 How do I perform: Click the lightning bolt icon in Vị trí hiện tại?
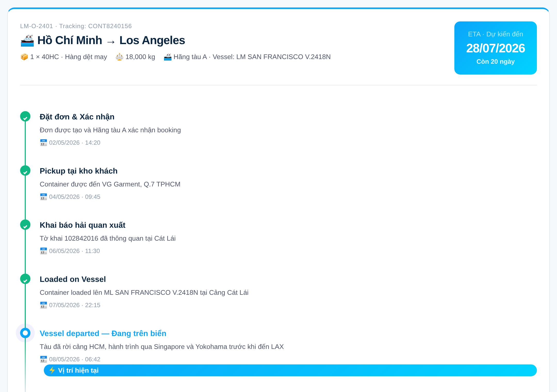(x=52, y=370)
